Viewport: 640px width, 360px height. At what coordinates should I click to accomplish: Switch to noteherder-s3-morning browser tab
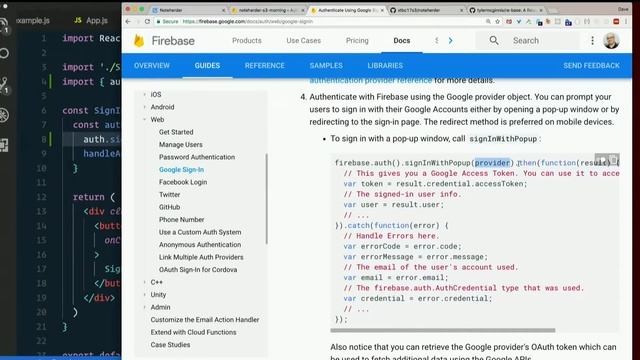267,10
